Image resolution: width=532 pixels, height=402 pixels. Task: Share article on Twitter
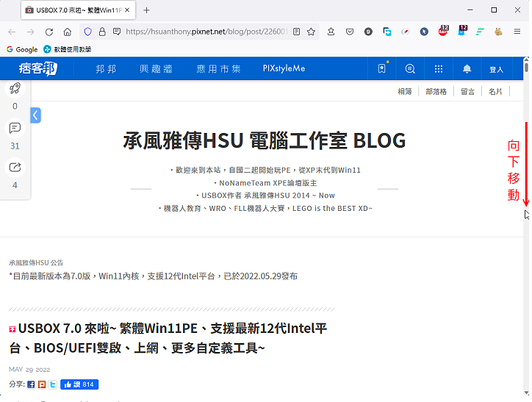coord(53,384)
